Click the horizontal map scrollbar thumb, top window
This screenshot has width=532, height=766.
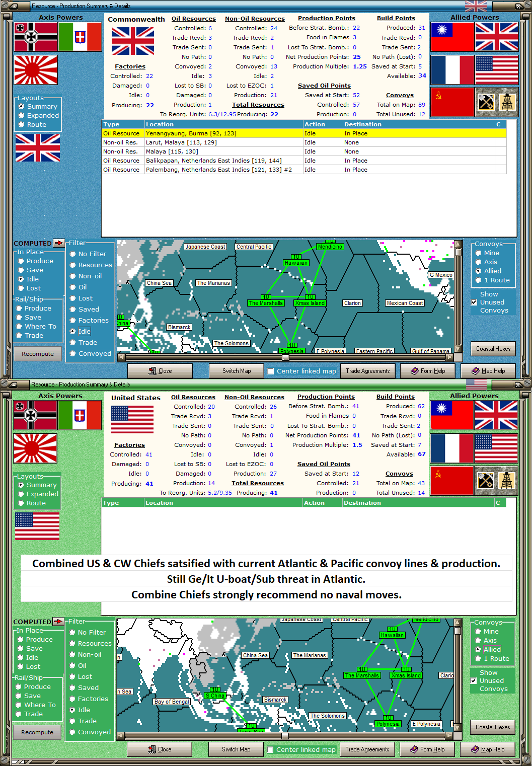pyautogui.click(x=285, y=357)
